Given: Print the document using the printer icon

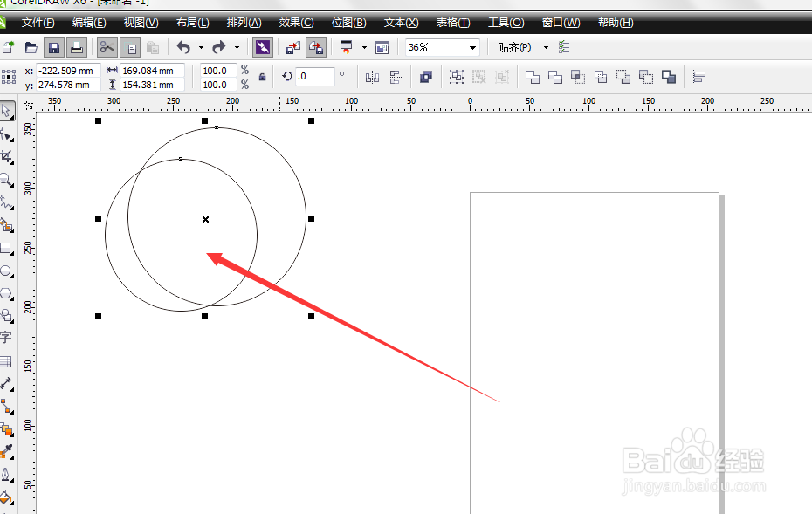Looking at the screenshot, I should point(77,48).
